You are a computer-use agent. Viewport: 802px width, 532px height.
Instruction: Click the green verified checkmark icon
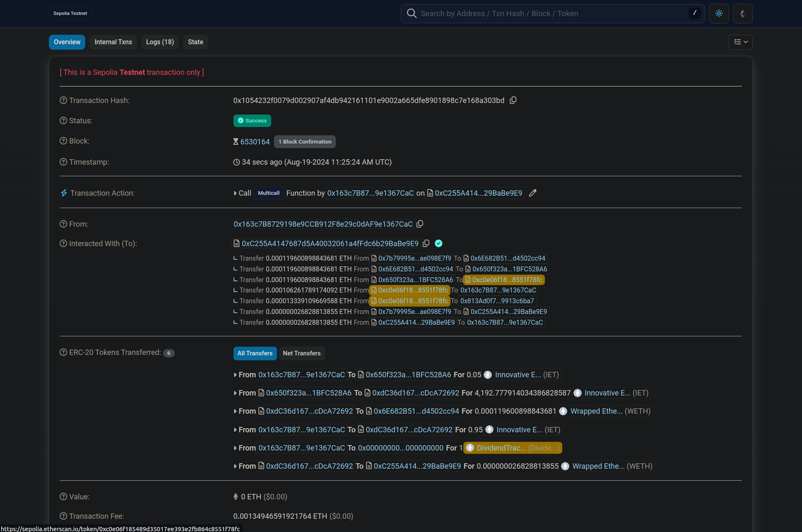[439, 243]
